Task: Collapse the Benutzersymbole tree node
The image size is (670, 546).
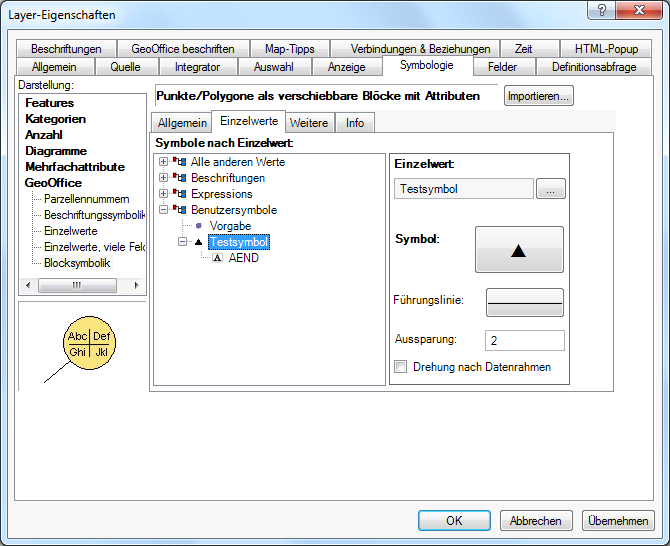Action: click(164, 210)
